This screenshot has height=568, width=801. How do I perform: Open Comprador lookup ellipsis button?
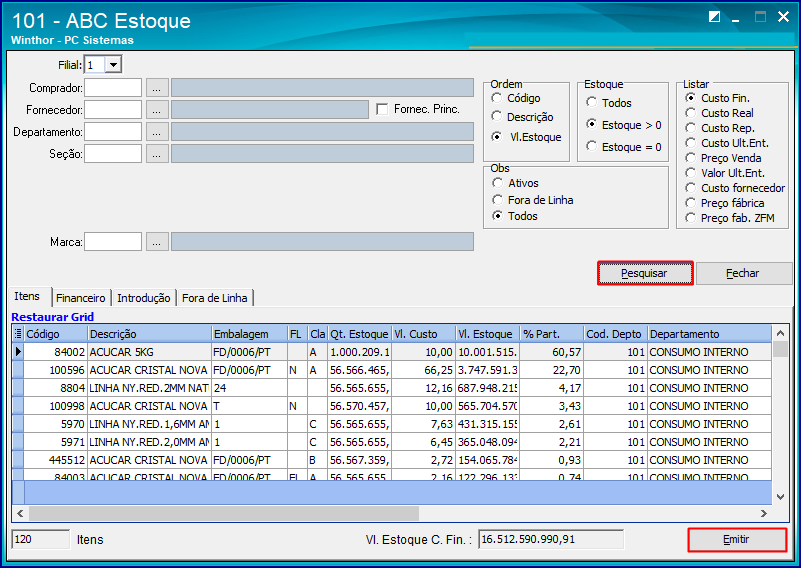coord(157,88)
